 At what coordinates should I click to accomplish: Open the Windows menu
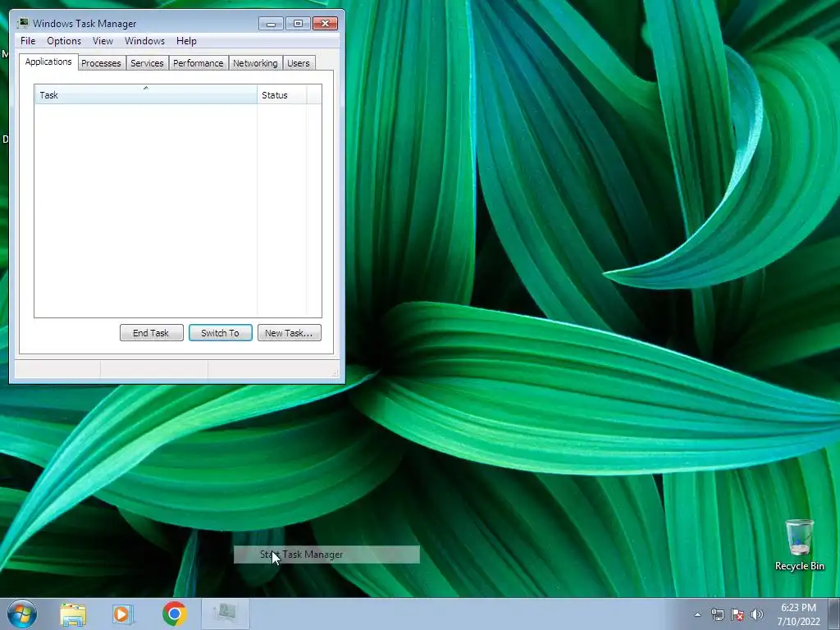144,41
